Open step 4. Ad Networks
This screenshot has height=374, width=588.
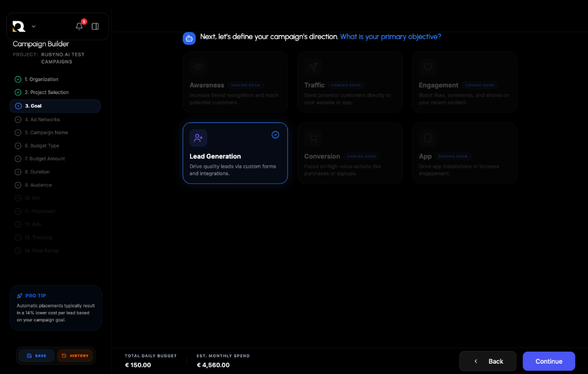(x=55, y=119)
